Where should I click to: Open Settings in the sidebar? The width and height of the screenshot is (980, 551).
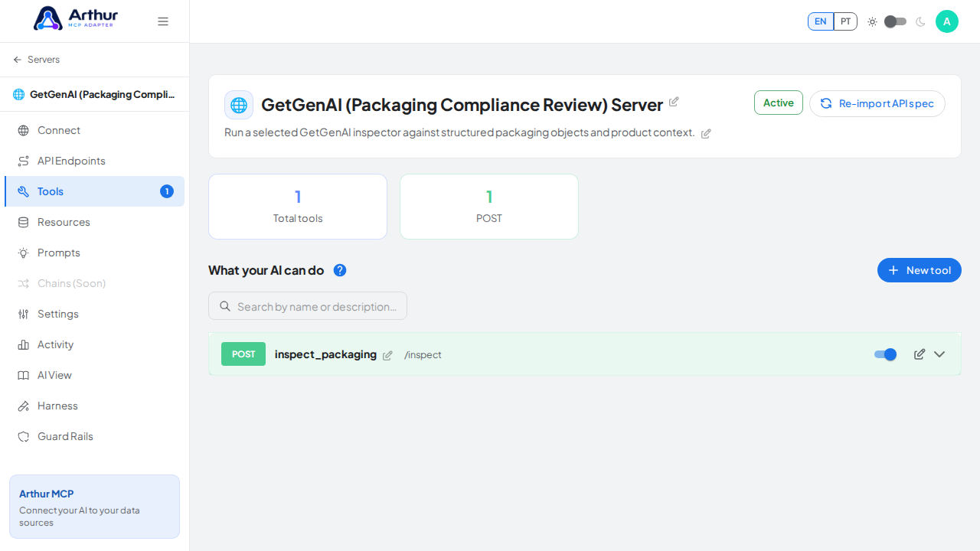click(x=94, y=314)
